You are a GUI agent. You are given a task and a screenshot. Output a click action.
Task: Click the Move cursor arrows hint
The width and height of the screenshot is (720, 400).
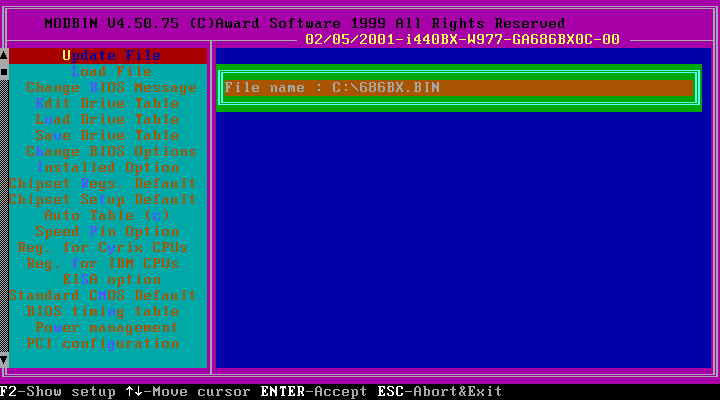point(188,392)
